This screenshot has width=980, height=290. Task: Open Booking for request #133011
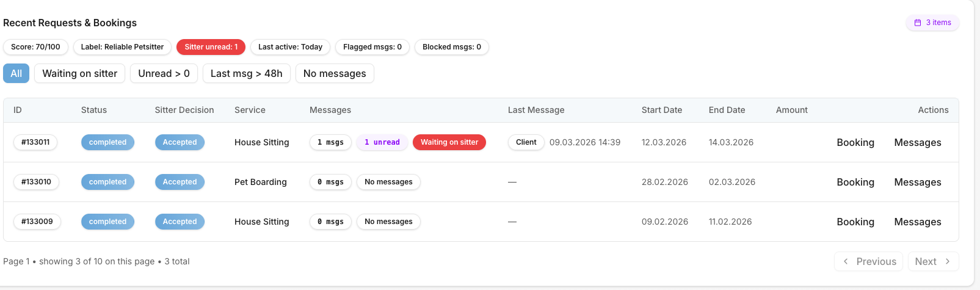tap(855, 142)
